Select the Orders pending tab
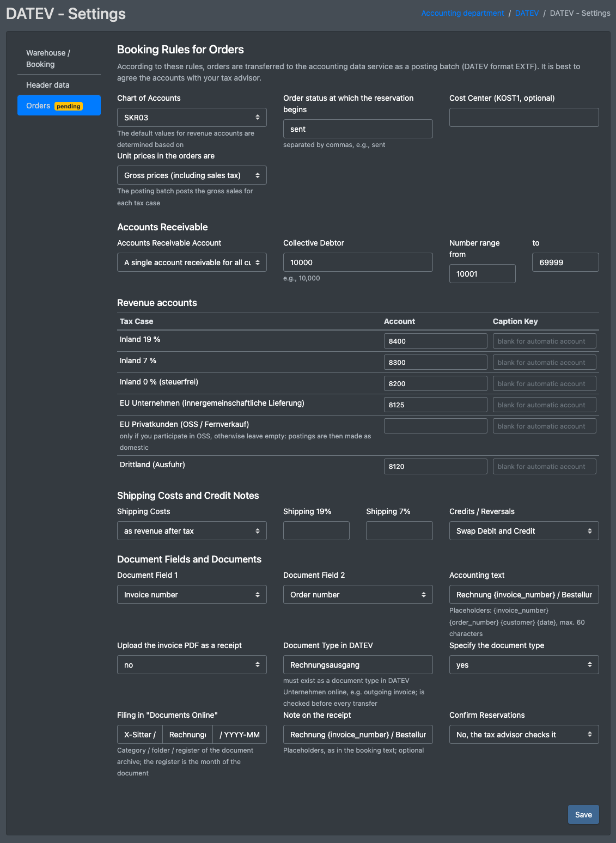The height and width of the screenshot is (843, 616). 59,106
